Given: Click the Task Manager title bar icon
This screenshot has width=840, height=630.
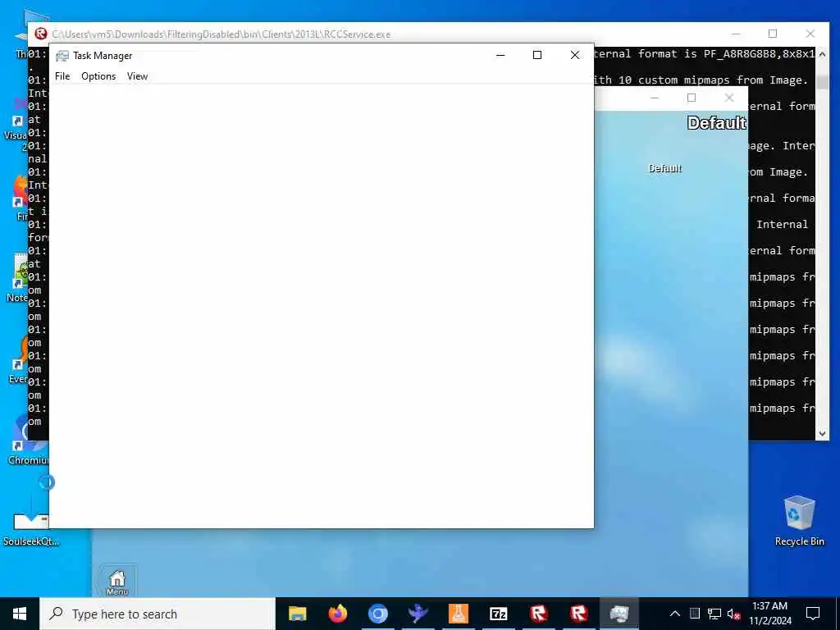Looking at the screenshot, I should [x=62, y=56].
